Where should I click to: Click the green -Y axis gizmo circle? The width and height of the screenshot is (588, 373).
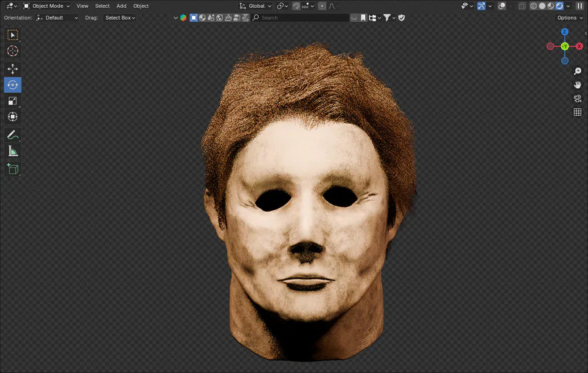coord(564,46)
